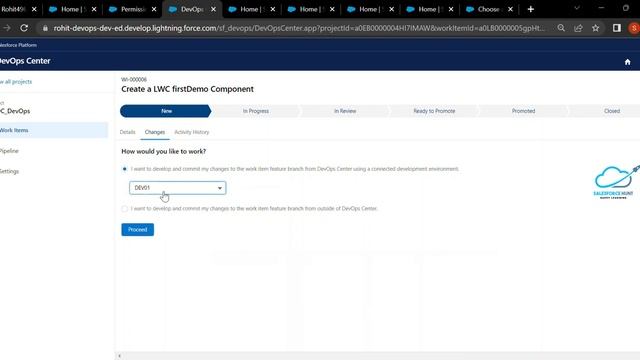Click the Create a LWC firstDemo Component title

[187, 89]
